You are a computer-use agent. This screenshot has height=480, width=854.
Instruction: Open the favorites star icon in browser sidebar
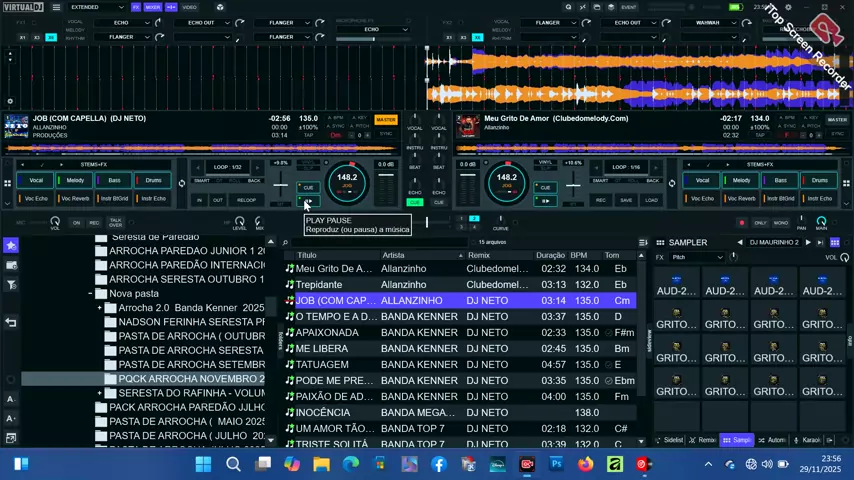11,245
